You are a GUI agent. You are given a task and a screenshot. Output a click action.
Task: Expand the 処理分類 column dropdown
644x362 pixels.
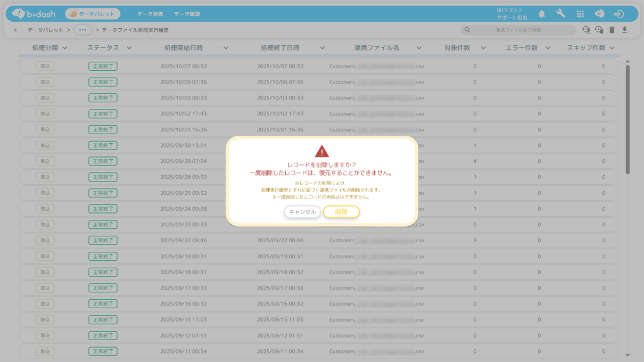(x=65, y=48)
